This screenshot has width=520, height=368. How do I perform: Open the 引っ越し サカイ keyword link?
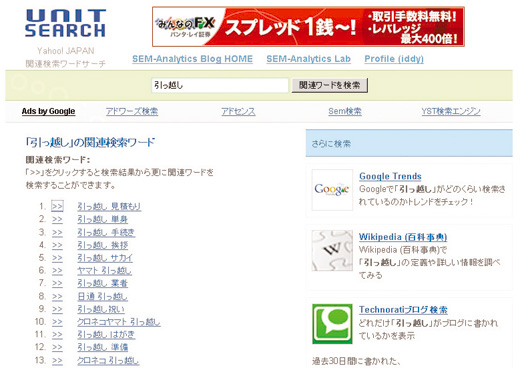point(105,258)
